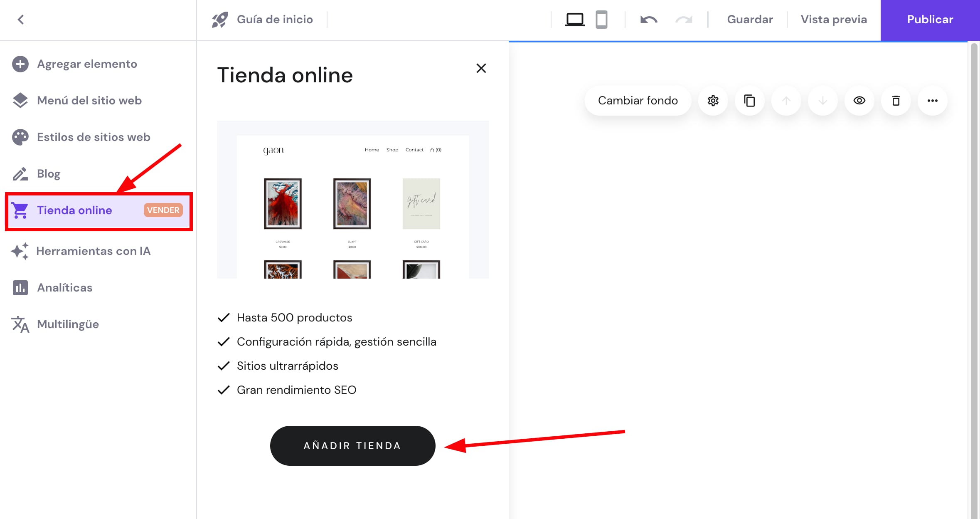Screen dimensions: 980x519
Task: View Analíticas from the sidebar
Action: point(64,287)
